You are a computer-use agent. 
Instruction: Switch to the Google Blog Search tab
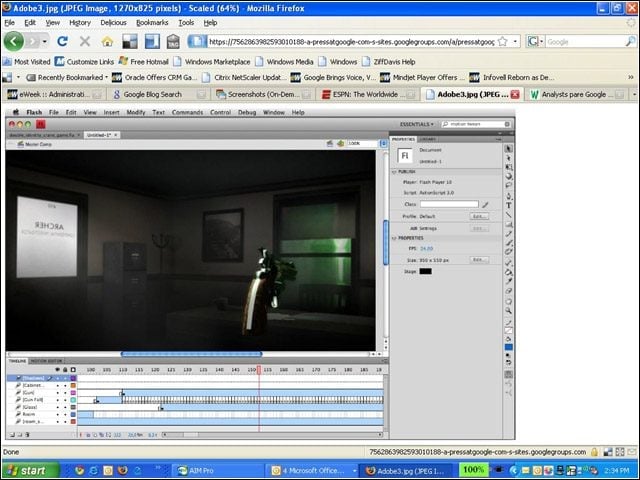[x=160, y=94]
